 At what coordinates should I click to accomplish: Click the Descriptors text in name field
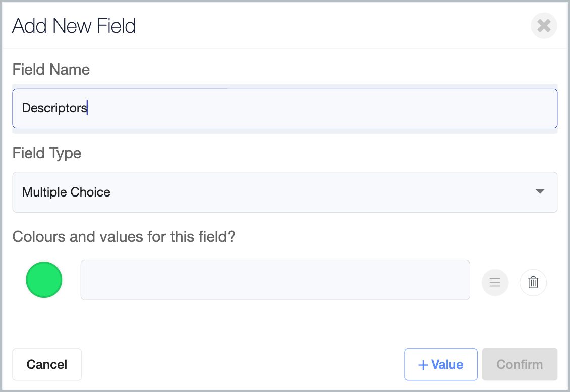(x=54, y=108)
